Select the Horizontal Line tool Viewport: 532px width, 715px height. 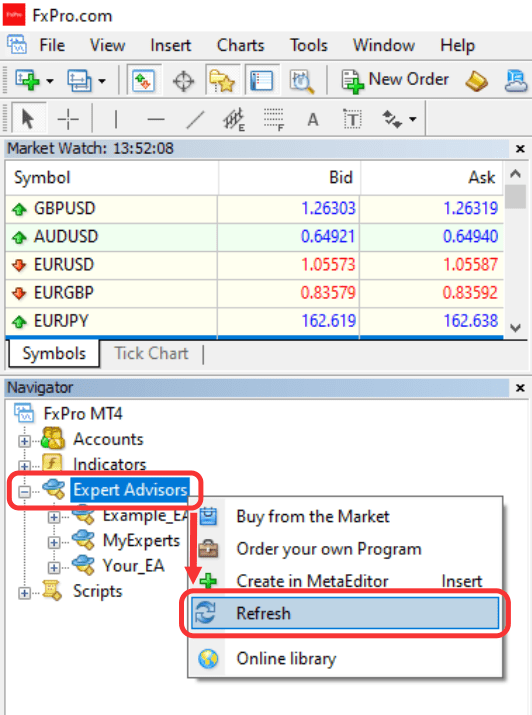coord(156,120)
